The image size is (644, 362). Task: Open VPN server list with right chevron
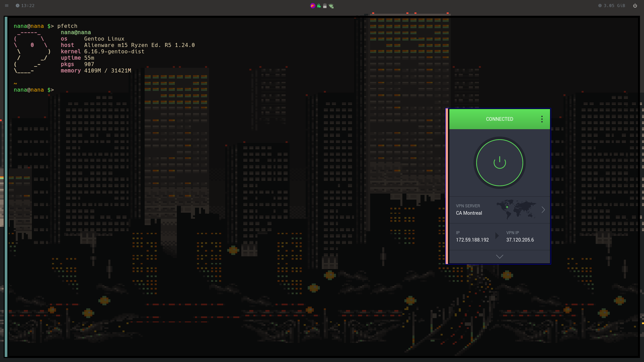coord(543,210)
